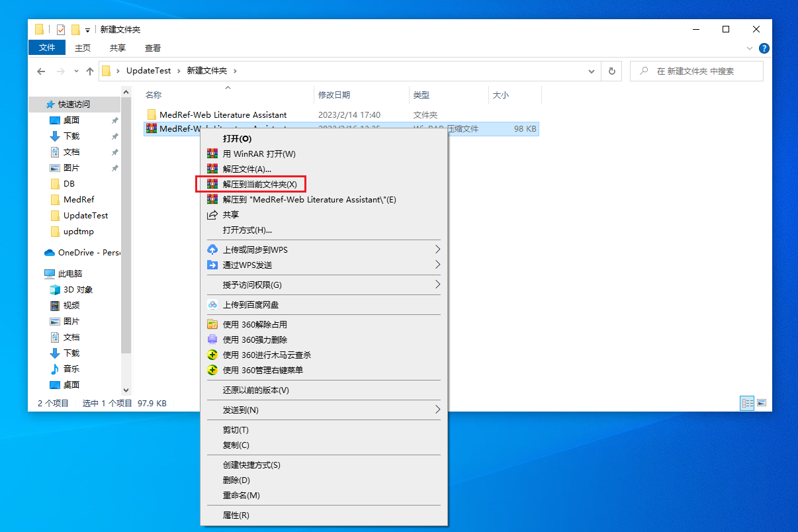The height and width of the screenshot is (532, 798).
Task: Click WinRAR icon beside 解压到当前文件夹(X)
Action: (212, 184)
